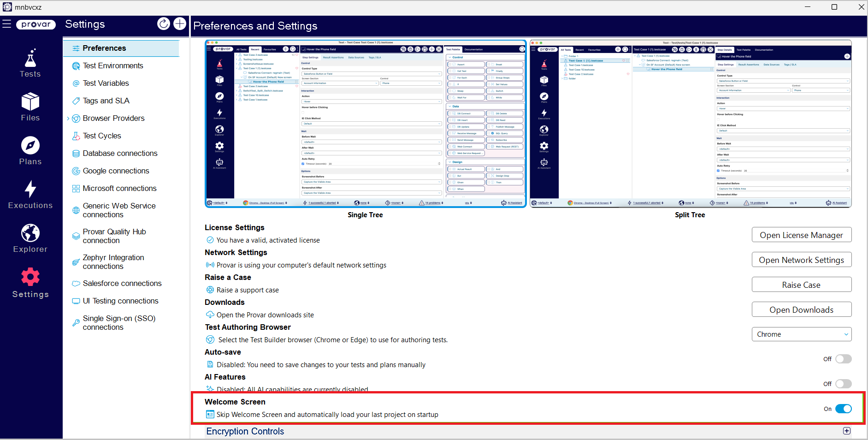This screenshot has width=868, height=440.
Task: Select the red Settings gear icon
Action: click(30, 277)
